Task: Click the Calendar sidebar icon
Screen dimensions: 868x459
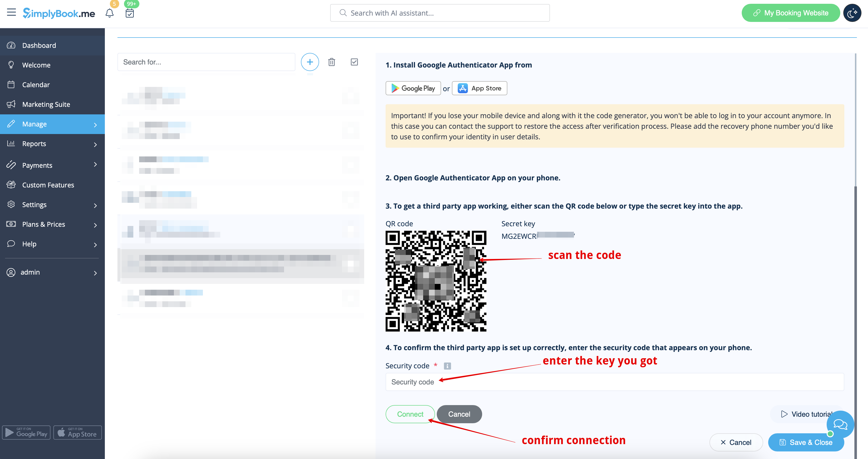Action: (x=11, y=84)
